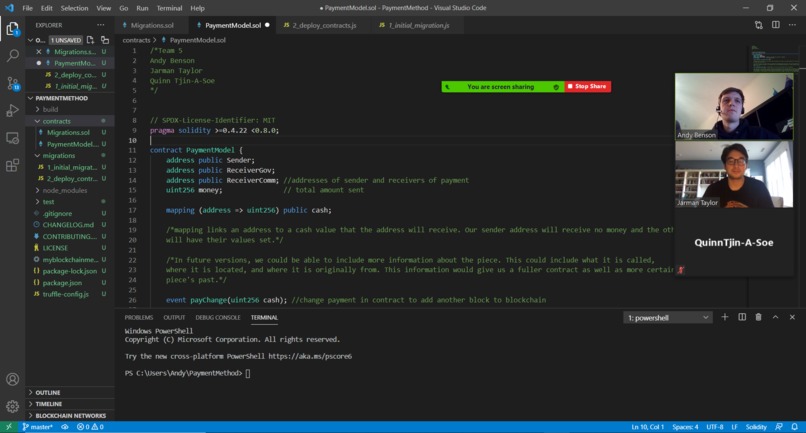This screenshot has height=433, width=806.
Task: Open the Terminal menu
Action: click(x=169, y=8)
